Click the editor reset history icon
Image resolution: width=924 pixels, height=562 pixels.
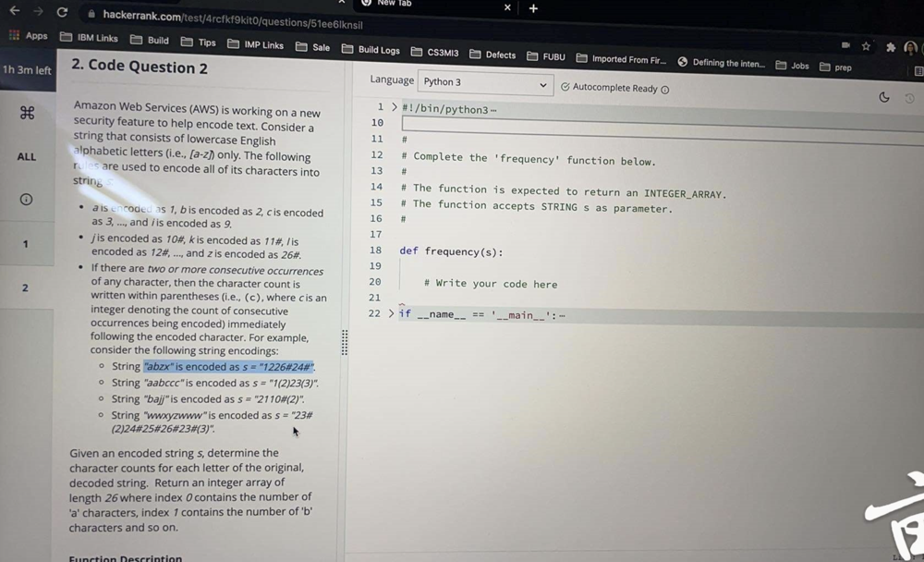909,99
